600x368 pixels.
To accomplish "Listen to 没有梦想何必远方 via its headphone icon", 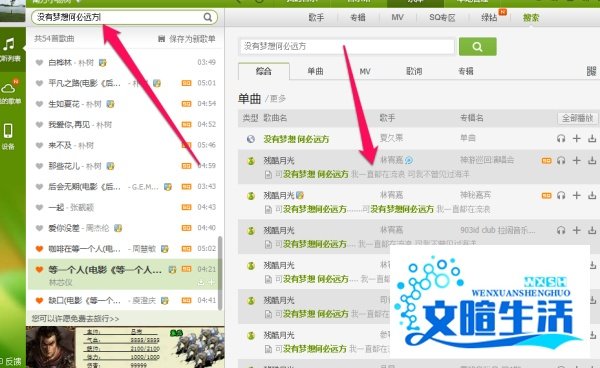I will point(561,138).
